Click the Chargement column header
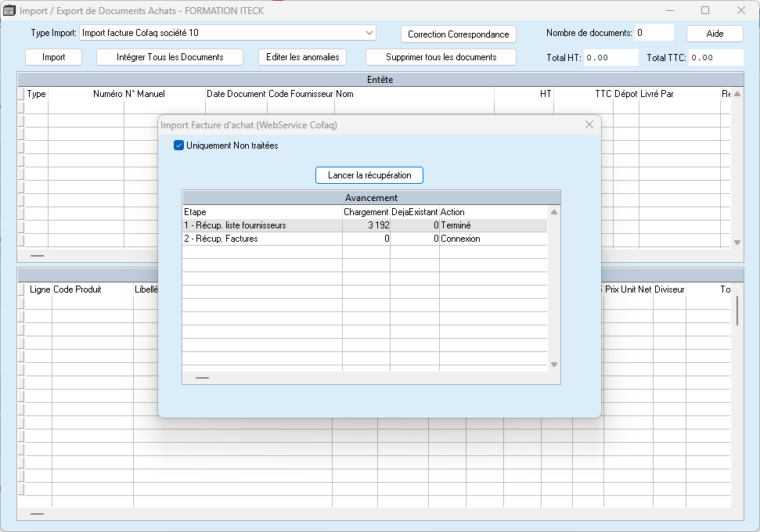This screenshot has height=532, width=760. 366,212
